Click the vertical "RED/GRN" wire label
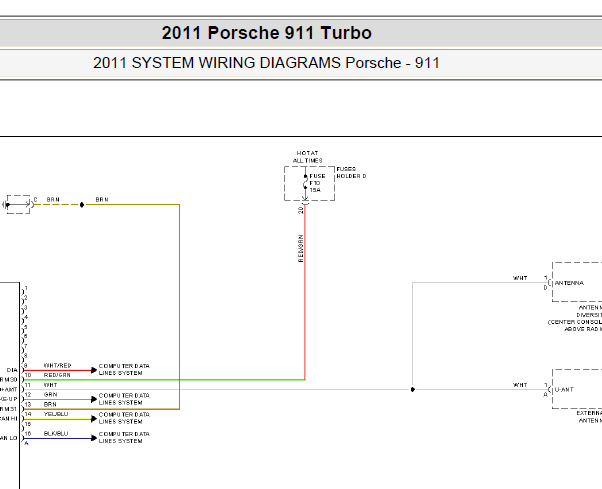 pos(300,248)
